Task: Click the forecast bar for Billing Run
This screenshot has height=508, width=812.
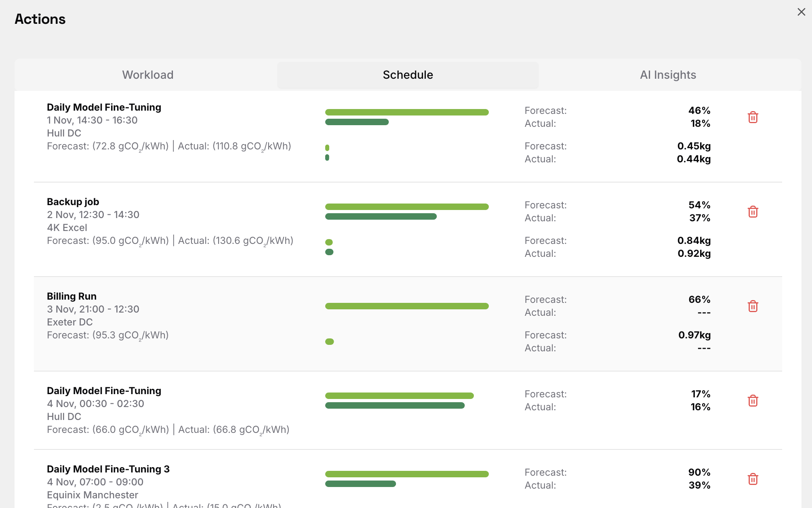Action: coord(406,306)
